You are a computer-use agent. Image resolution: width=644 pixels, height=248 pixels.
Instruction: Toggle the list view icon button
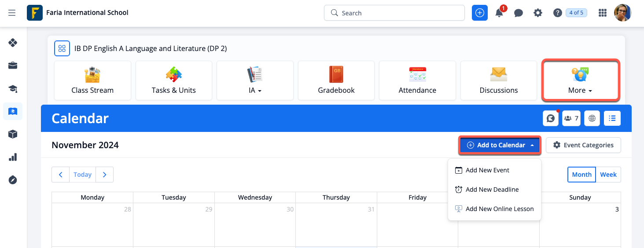coord(612,118)
